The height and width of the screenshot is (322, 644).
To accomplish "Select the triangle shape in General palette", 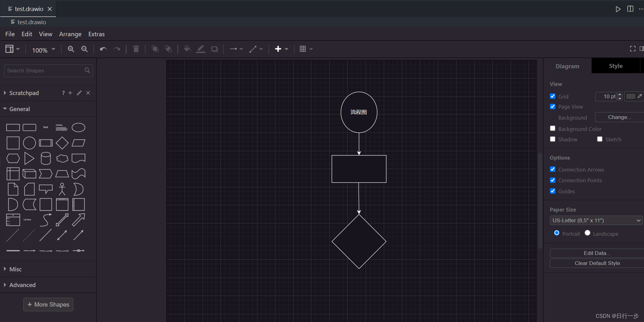I will click(29, 158).
